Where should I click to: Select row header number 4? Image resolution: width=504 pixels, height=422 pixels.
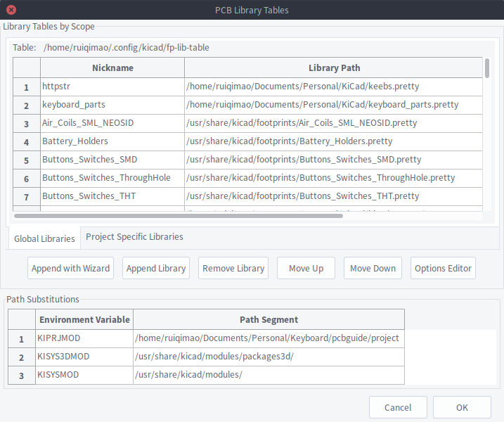(x=27, y=142)
